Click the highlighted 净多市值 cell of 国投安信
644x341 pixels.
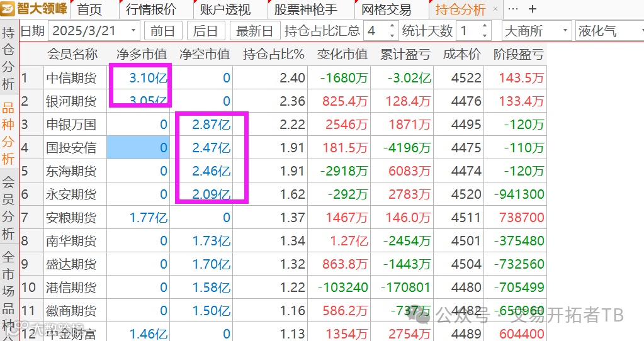(138, 148)
